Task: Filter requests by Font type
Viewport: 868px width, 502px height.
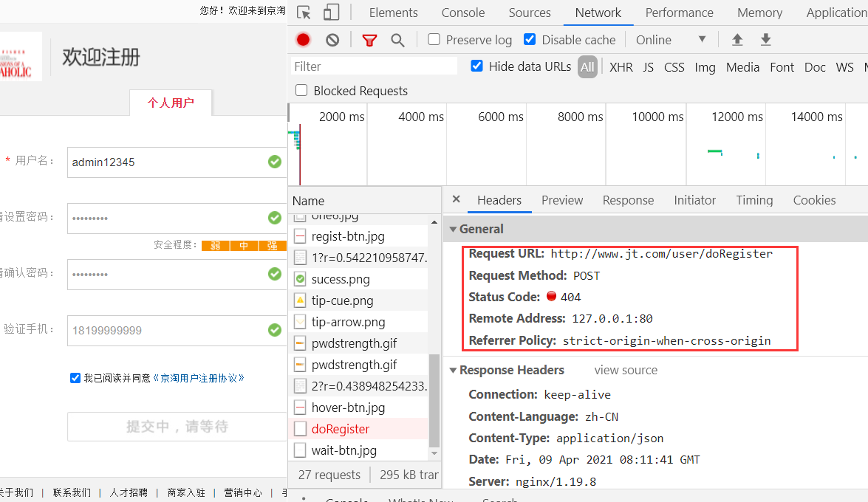Action: (782, 67)
